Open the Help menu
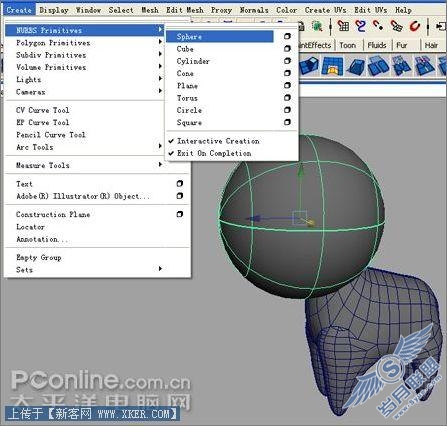 pyautogui.click(x=403, y=10)
